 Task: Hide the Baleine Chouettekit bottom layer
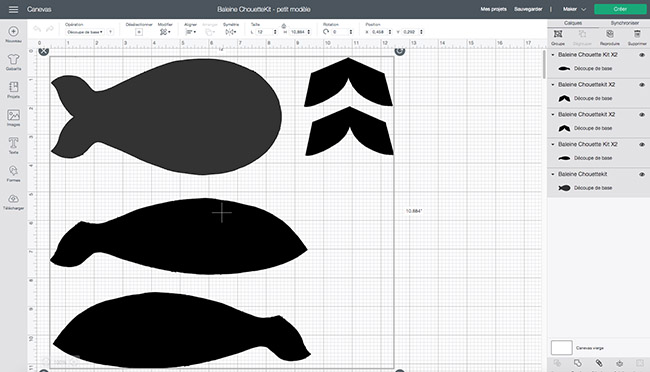(x=642, y=174)
